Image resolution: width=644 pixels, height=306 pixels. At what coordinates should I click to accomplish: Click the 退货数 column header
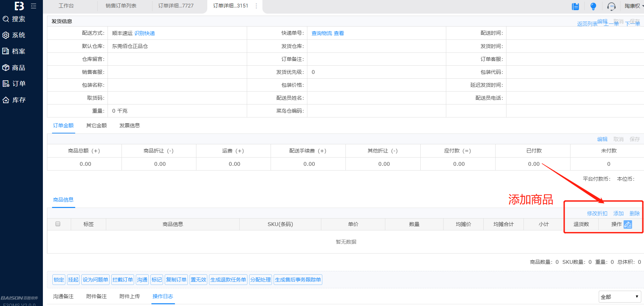[x=581, y=224]
